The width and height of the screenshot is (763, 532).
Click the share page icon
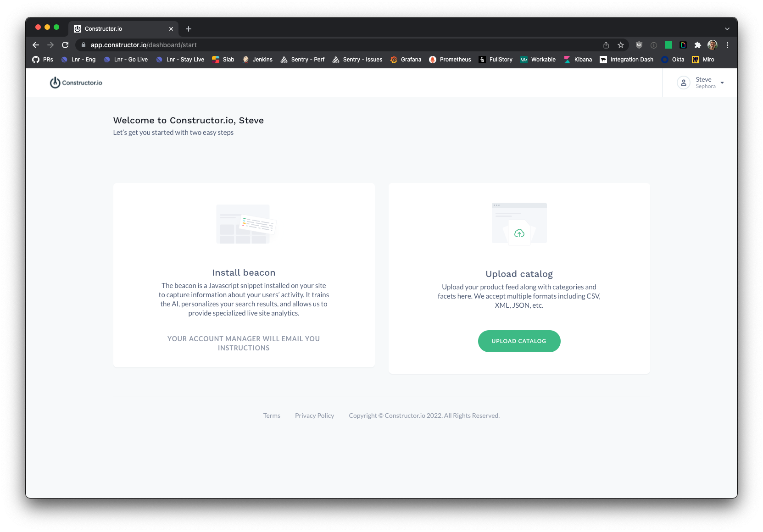[x=606, y=45]
